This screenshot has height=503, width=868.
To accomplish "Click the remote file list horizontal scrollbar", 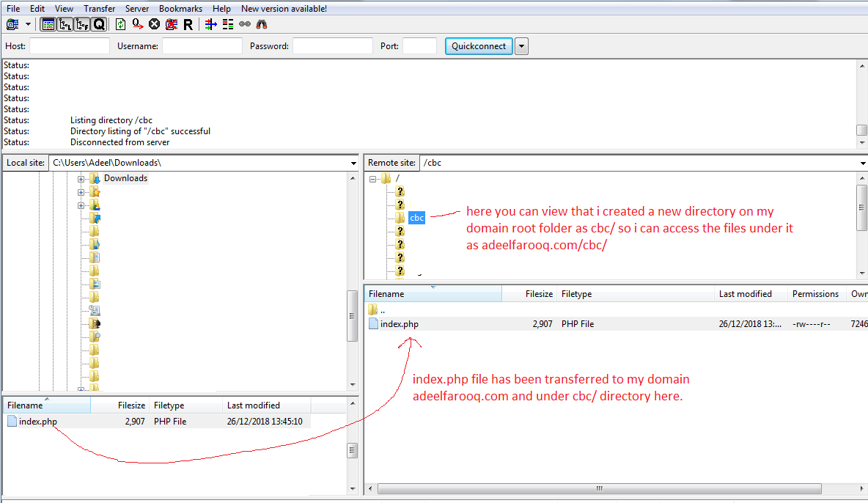I will tap(600, 488).
